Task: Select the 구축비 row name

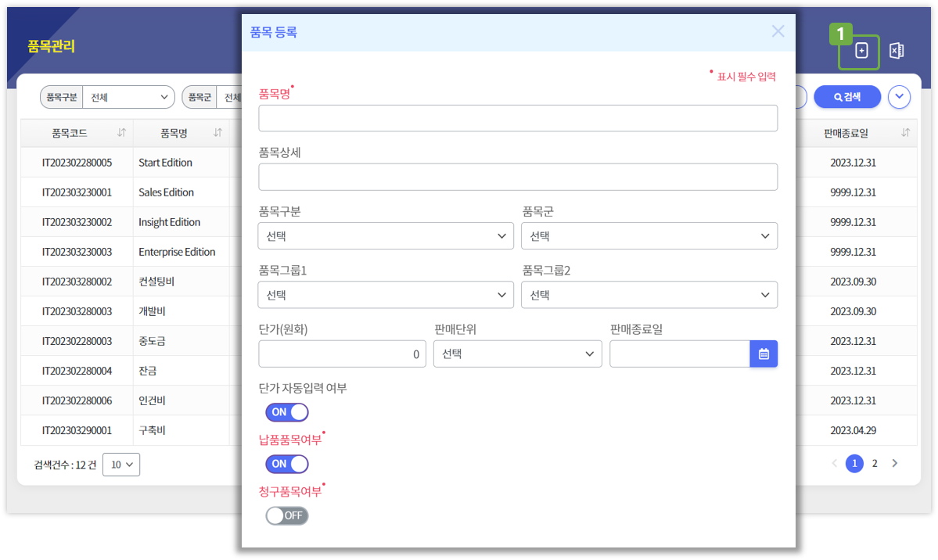Action: [x=152, y=431]
